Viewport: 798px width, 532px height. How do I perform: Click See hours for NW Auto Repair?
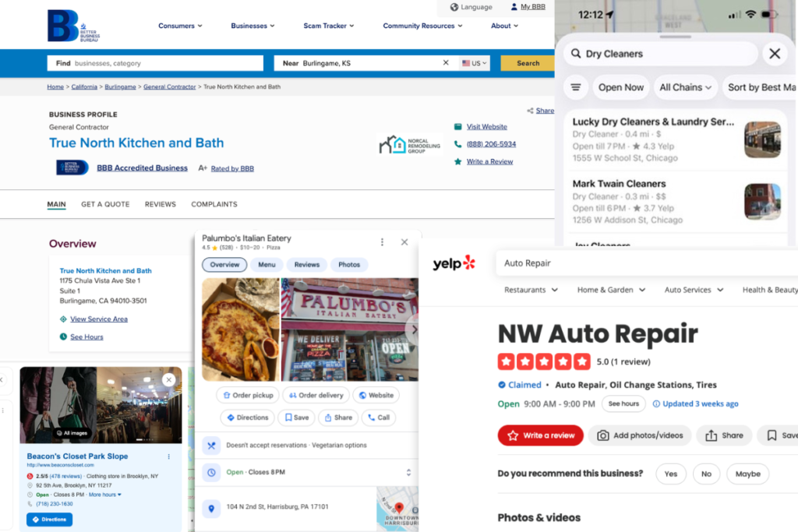coord(623,403)
